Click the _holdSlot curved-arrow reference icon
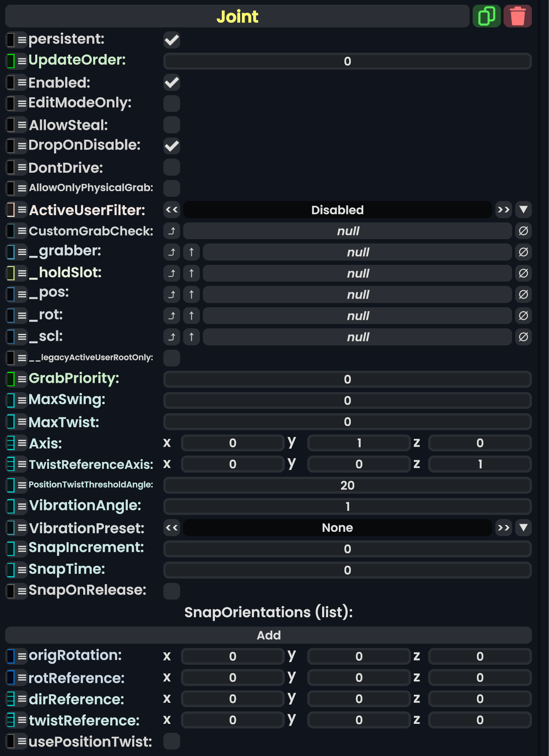The width and height of the screenshot is (549, 756). tap(172, 273)
